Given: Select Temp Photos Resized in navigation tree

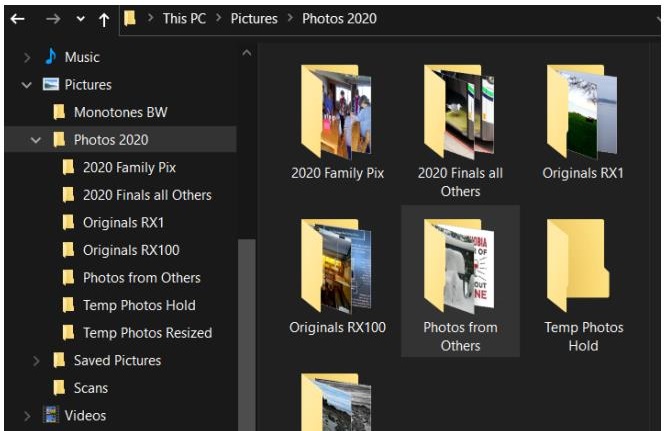Looking at the screenshot, I should (147, 333).
